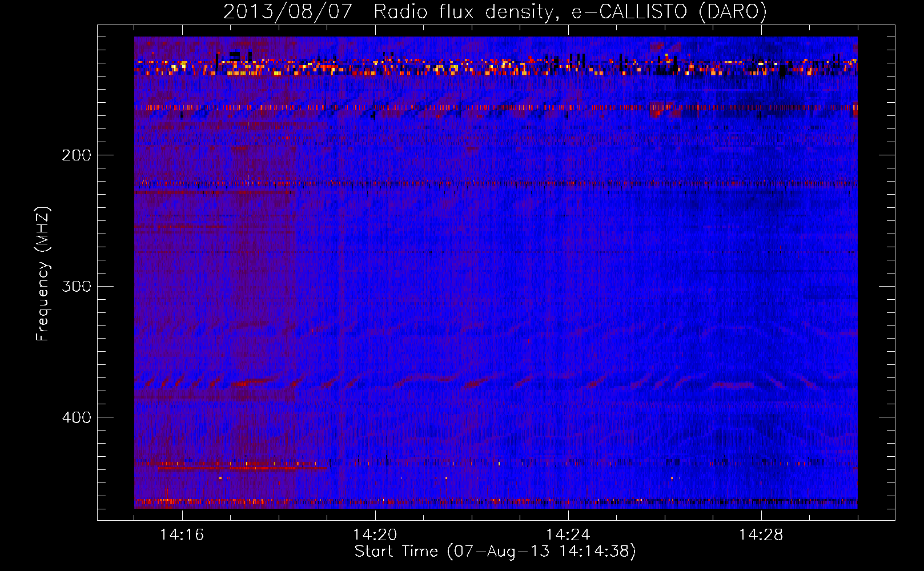Click the 14:24 time tick label
Screen dimensions: 924x571
click(x=568, y=534)
